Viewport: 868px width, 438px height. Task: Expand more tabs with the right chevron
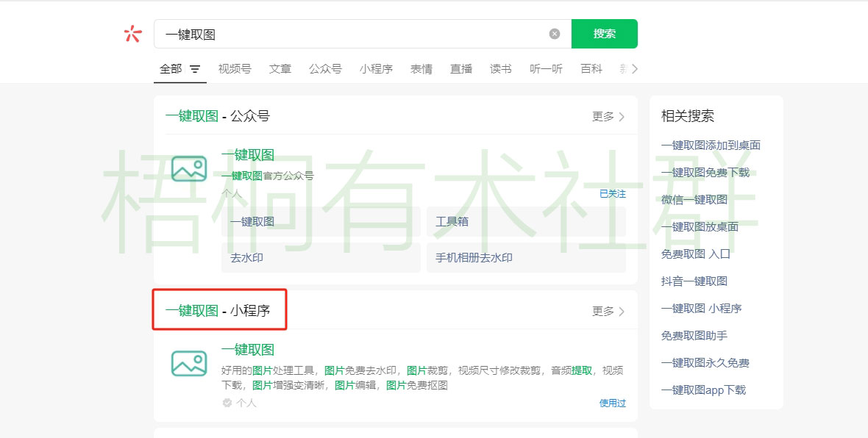[634, 68]
